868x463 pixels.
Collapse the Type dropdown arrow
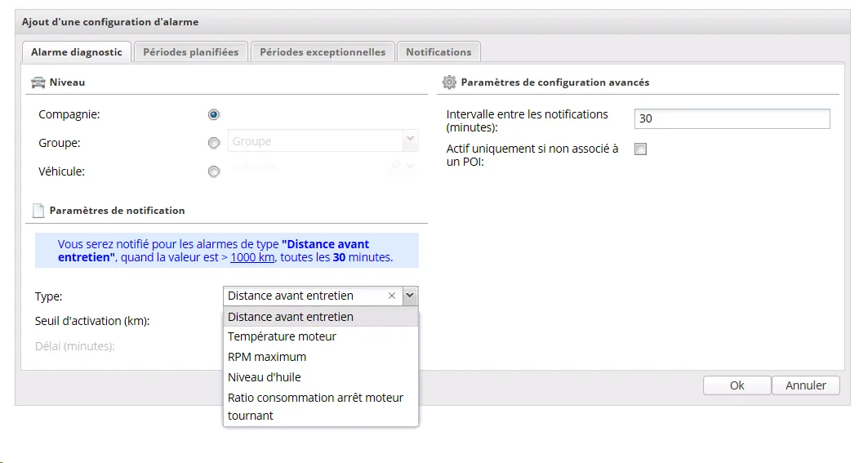(410, 296)
